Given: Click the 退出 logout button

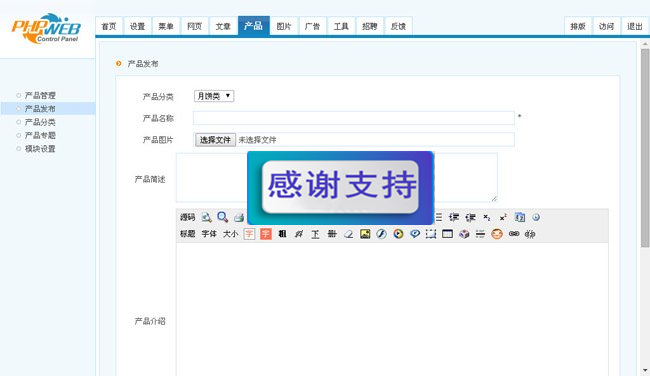Looking at the screenshot, I should pyautogui.click(x=635, y=26).
